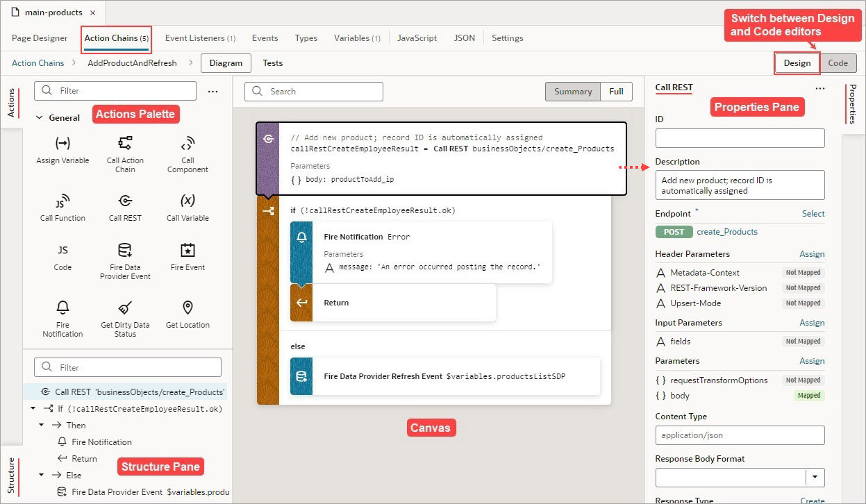Click Assign for Input Parameters
This screenshot has width=866, height=504.
(812, 322)
